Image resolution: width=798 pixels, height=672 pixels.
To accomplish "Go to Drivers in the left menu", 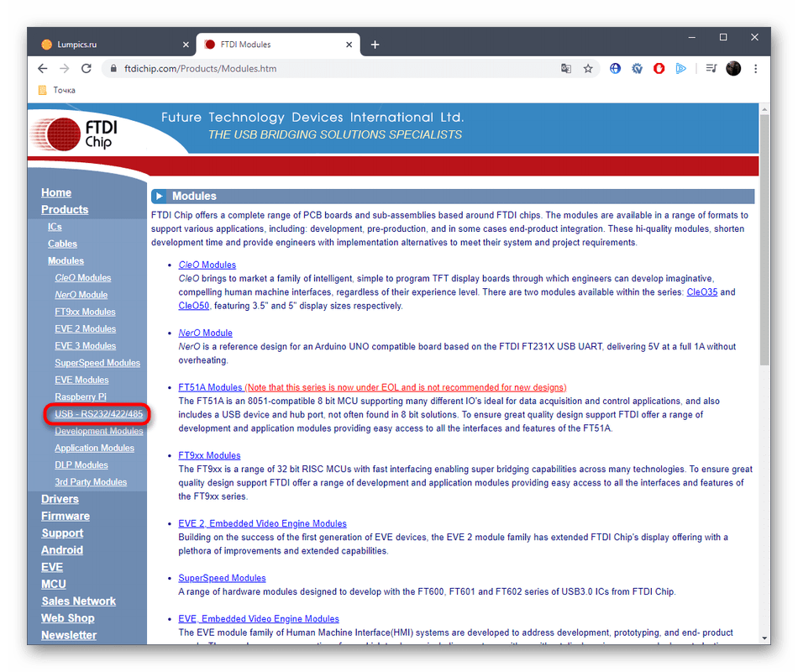I will [60, 499].
